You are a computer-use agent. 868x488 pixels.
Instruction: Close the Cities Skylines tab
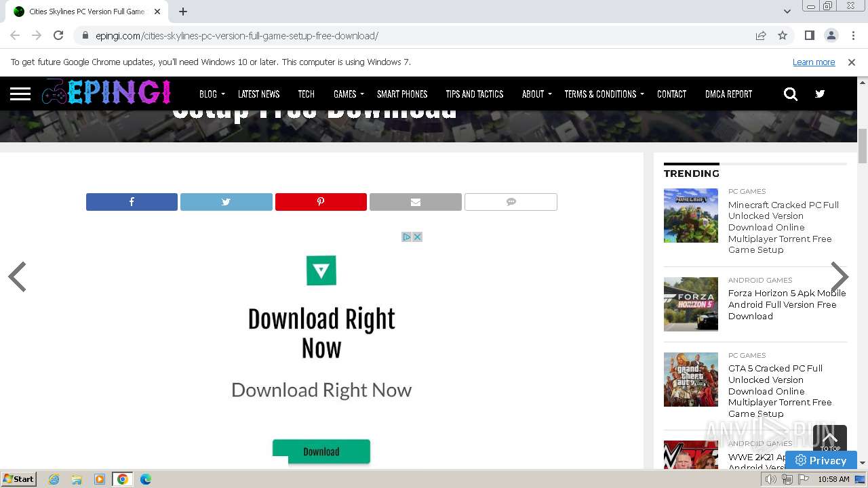pos(157,12)
